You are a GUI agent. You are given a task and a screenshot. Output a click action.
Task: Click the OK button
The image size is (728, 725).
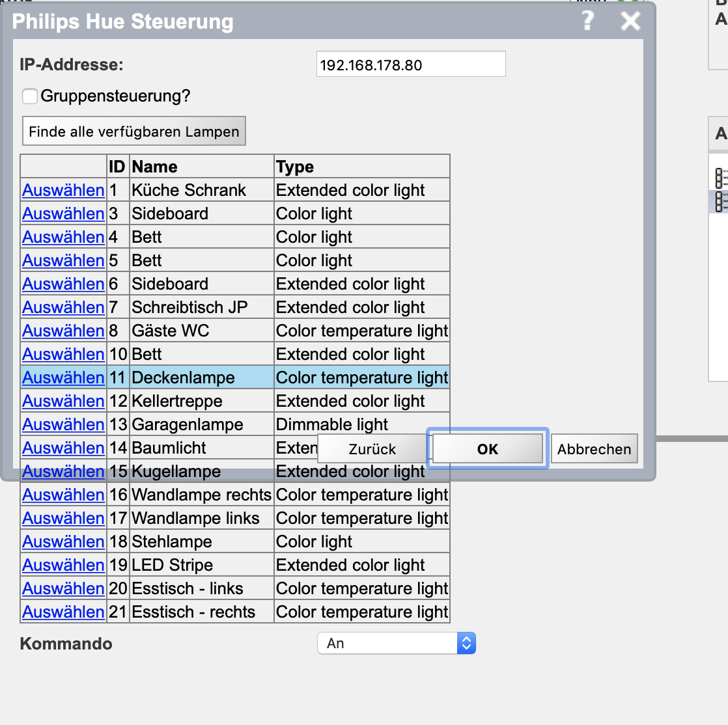[487, 449]
